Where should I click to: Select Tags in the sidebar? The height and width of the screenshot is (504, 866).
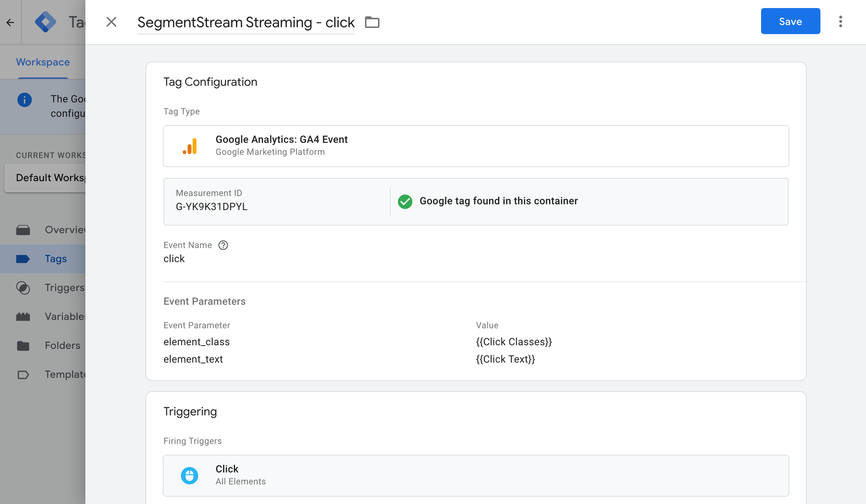(x=43, y=259)
